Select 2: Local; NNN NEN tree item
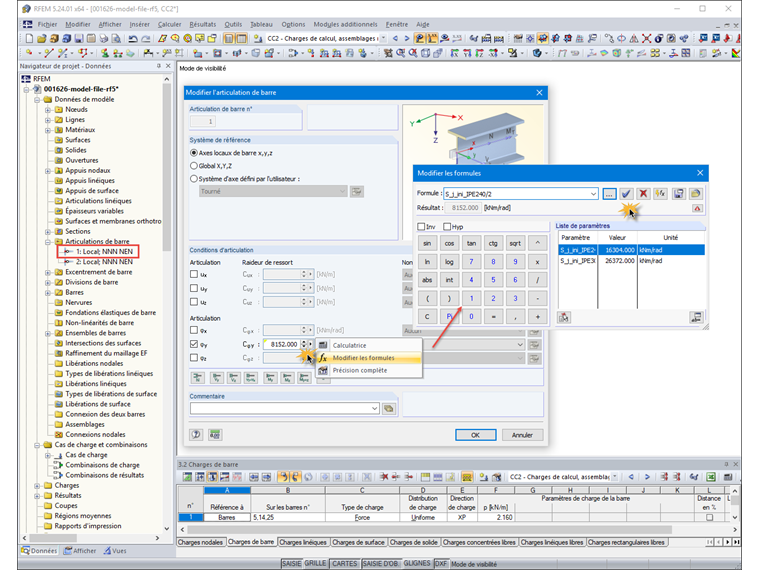Viewport: 760px width, 570px height. point(104,262)
